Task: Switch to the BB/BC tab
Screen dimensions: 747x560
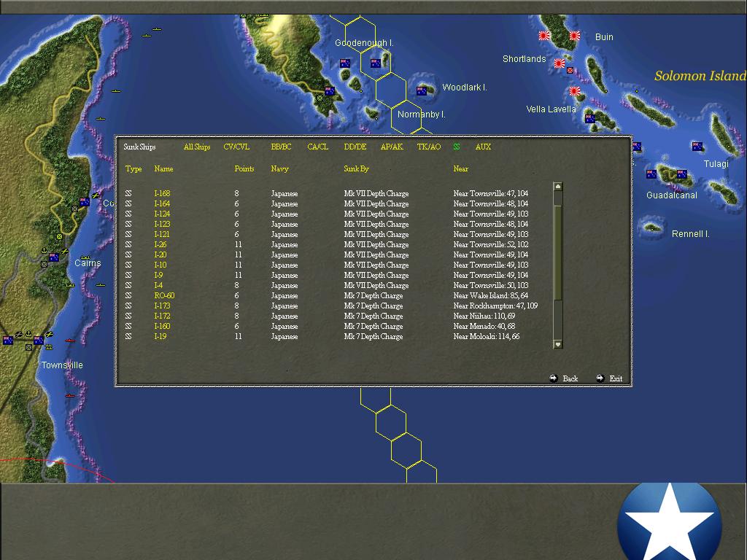Action: tap(281, 147)
